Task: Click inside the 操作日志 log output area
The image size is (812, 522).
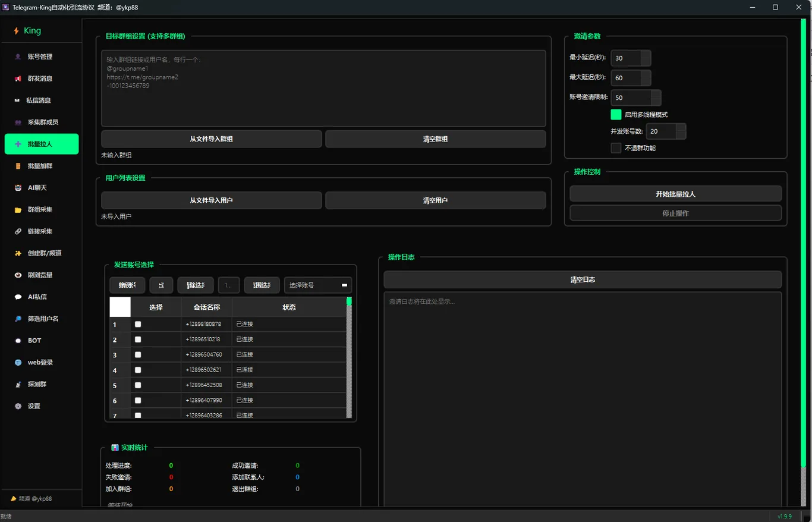Action: [x=583, y=400]
